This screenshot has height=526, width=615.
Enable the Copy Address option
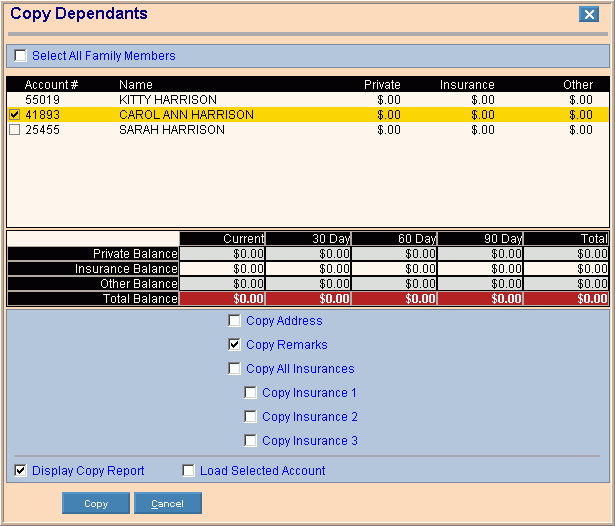[235, 321]
